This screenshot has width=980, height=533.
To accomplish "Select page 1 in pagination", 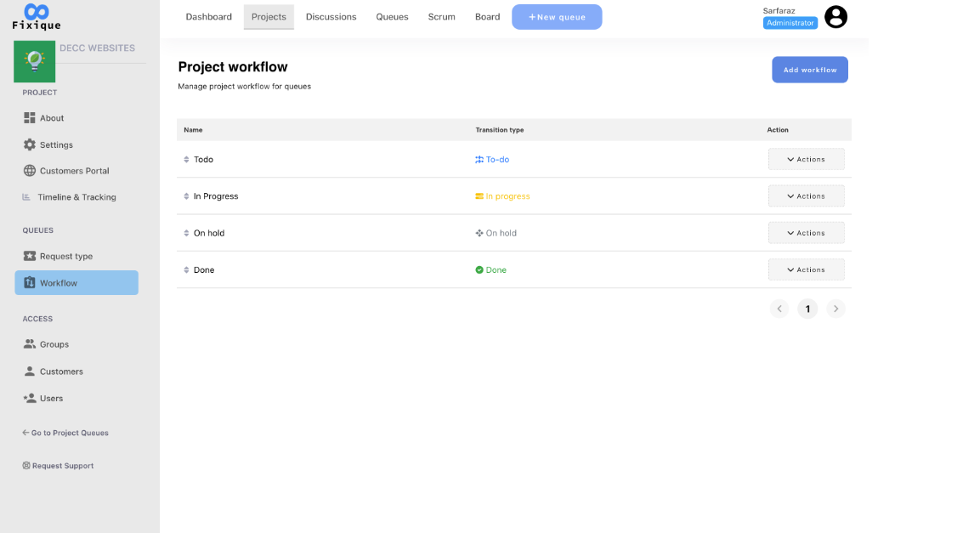I will coord(807,309).
